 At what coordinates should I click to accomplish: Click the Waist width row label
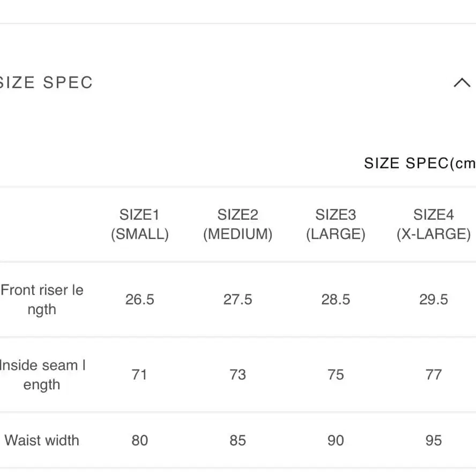[x=42, y=441]
